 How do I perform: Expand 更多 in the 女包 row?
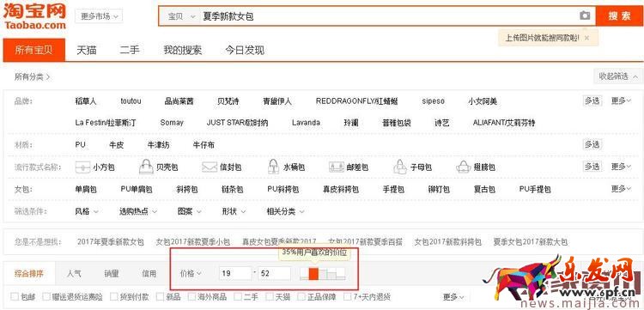pos(621,189)
